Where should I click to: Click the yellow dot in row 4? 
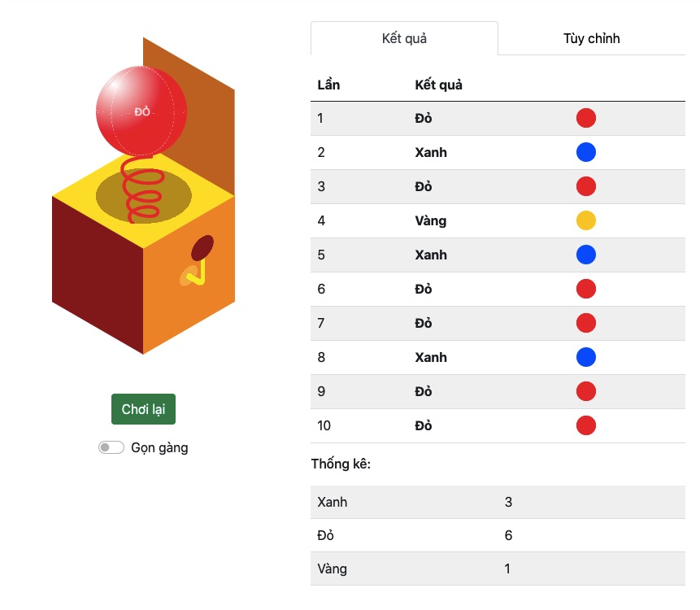(x=585, y=220)
